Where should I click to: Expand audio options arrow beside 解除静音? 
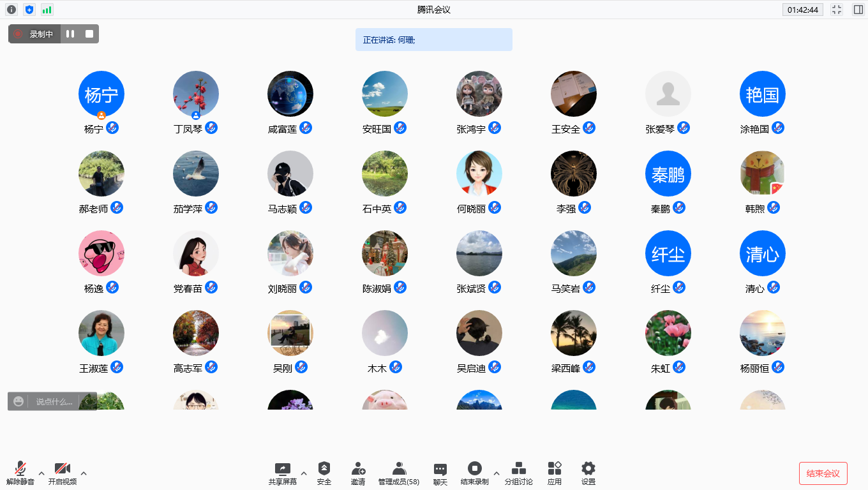tap(41, 473)
